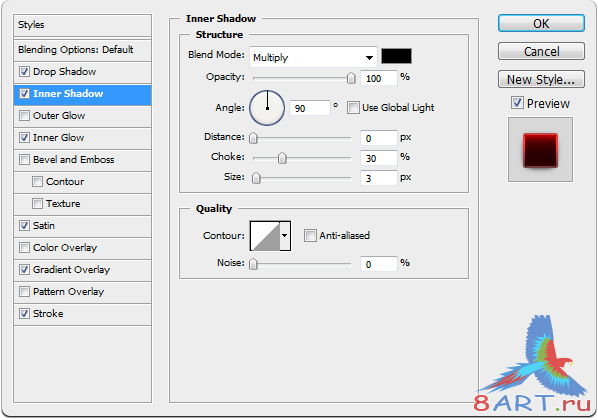Click the angle dial control
The width and height of the screenshot is (598, 420).
click(x=267, y=108)
